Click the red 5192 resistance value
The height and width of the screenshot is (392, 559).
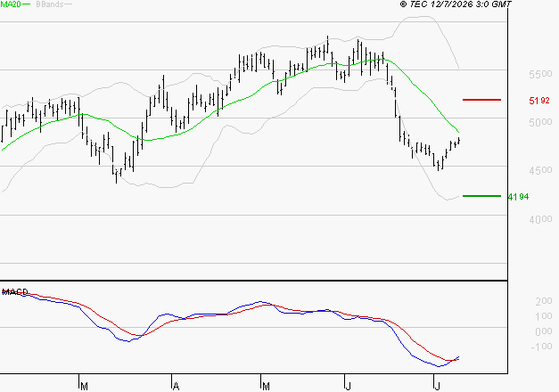(539, 101)
